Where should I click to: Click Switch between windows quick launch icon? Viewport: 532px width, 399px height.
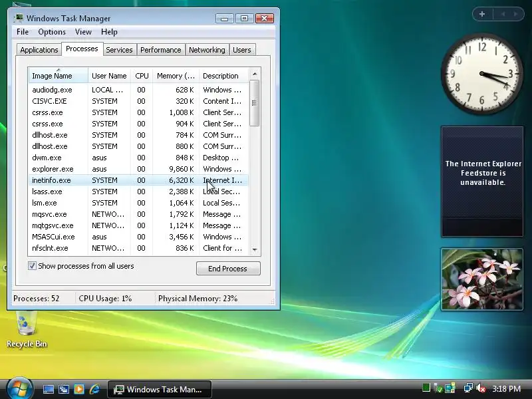tap(63, 389)
